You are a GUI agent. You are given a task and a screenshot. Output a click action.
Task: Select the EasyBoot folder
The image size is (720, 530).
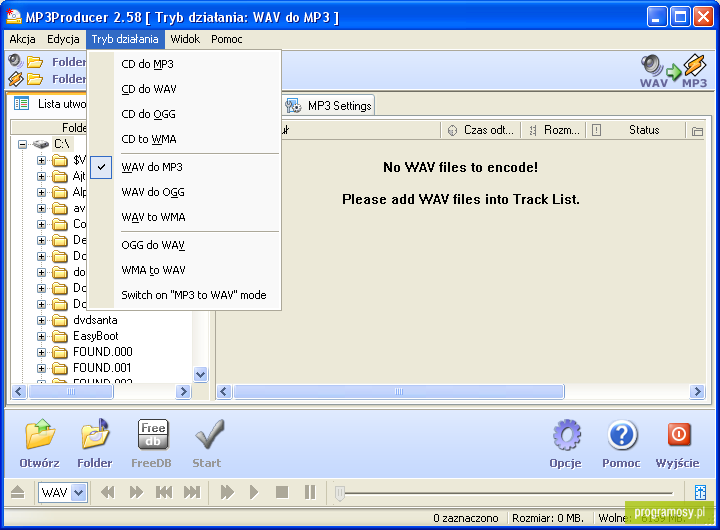(x=96, y=336)
